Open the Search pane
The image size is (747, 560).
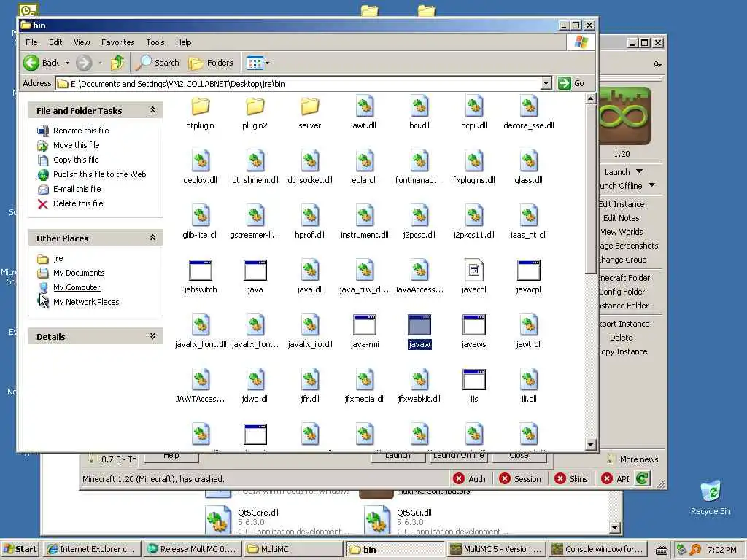pos(158,63)
